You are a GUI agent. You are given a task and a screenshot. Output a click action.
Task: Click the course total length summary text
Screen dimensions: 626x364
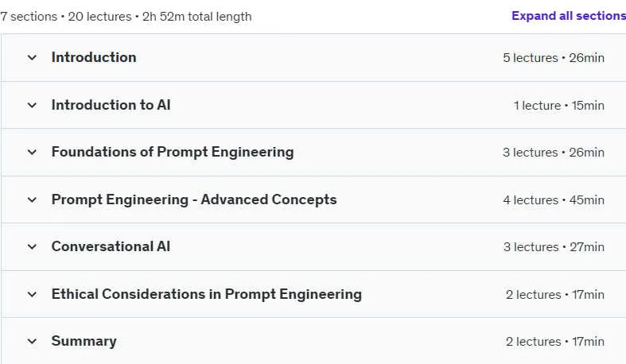pos(126,17)
